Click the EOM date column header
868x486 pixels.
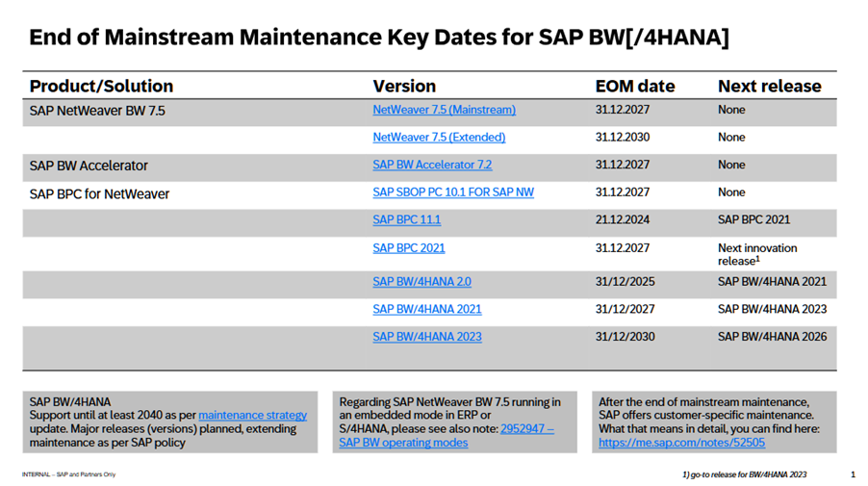click(634, 86)
